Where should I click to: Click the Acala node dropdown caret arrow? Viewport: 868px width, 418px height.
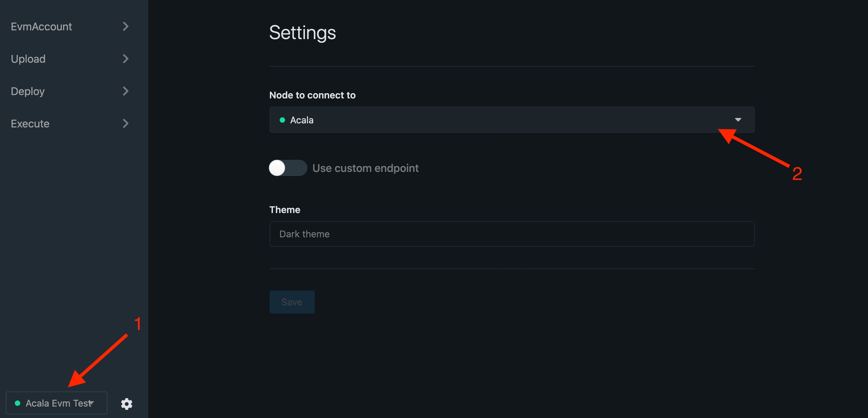(738, 120)
